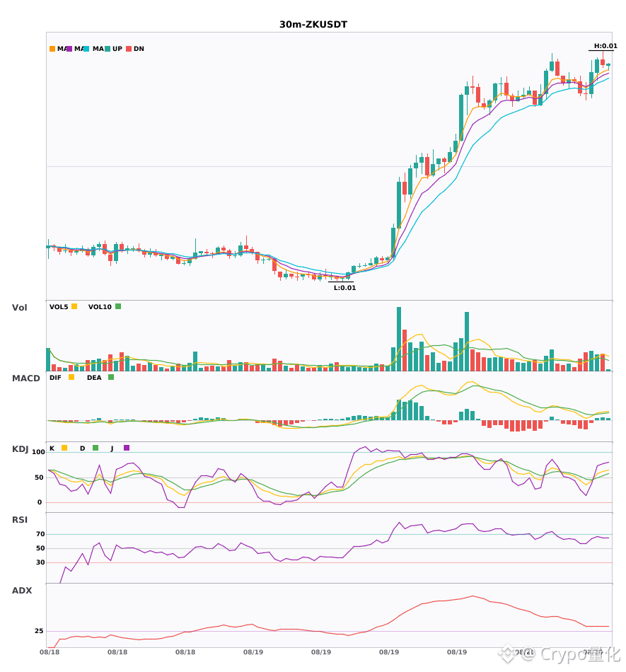Click the tallest green volume bar
The image size is (626, 672).
click(399, 339)
